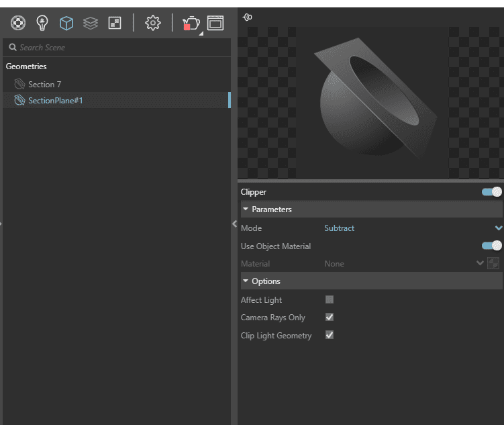Open the Render Elements layers icon
Screen dimensions: 504x425
90,23
